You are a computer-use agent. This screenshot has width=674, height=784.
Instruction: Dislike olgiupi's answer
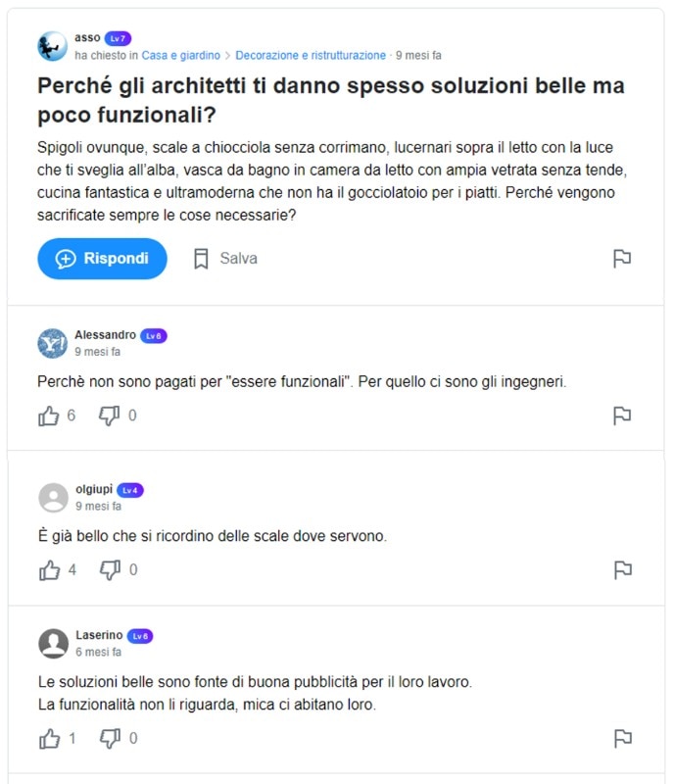110,569
